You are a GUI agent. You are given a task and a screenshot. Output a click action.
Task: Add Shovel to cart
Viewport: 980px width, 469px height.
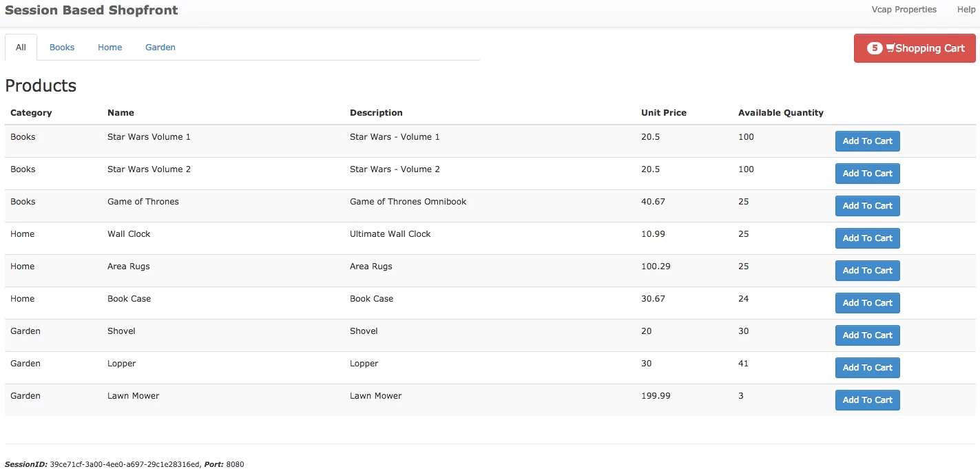[x=867, y=335]
